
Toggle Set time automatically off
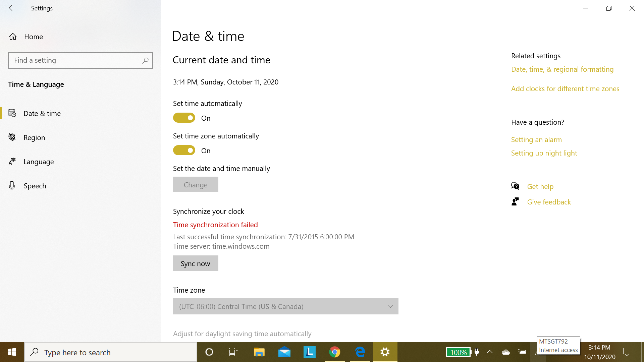click(x=184, y=118)
